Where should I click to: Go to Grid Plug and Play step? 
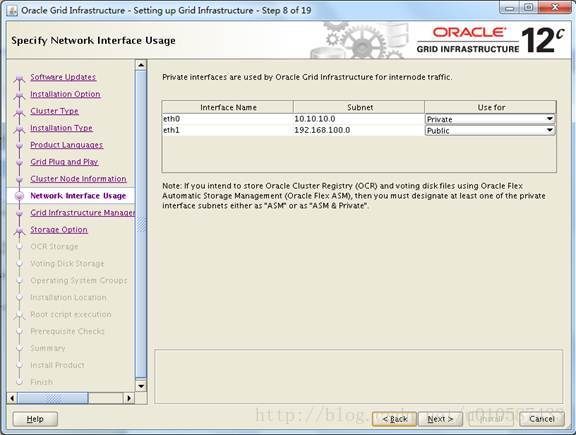tap(64, 162)
